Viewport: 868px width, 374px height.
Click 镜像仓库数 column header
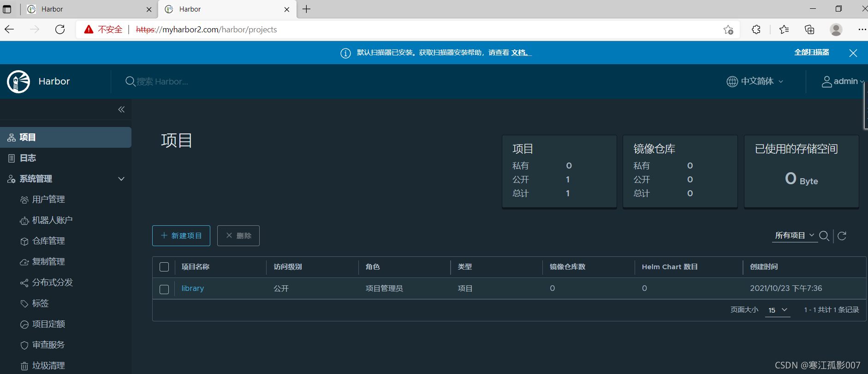pyautogui.click(x=568, y=267)
